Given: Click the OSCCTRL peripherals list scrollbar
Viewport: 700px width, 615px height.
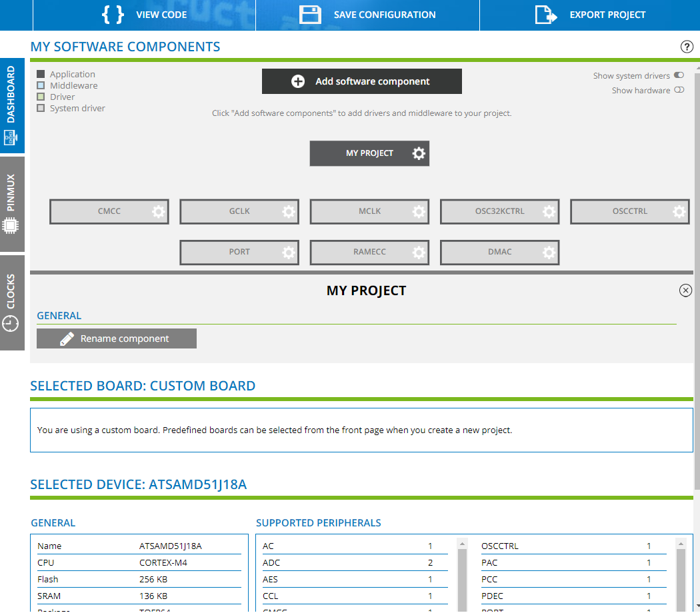Looking at the screenshot, I should pyautogui.click(x=681, y=580).
